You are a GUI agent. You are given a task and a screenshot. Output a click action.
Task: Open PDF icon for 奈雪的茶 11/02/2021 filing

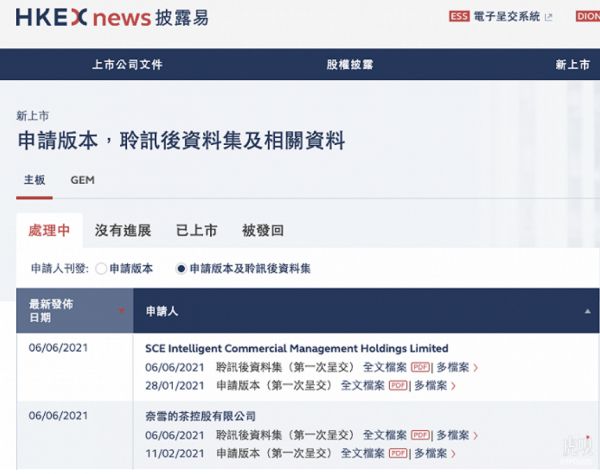click(x=398, y=453)
